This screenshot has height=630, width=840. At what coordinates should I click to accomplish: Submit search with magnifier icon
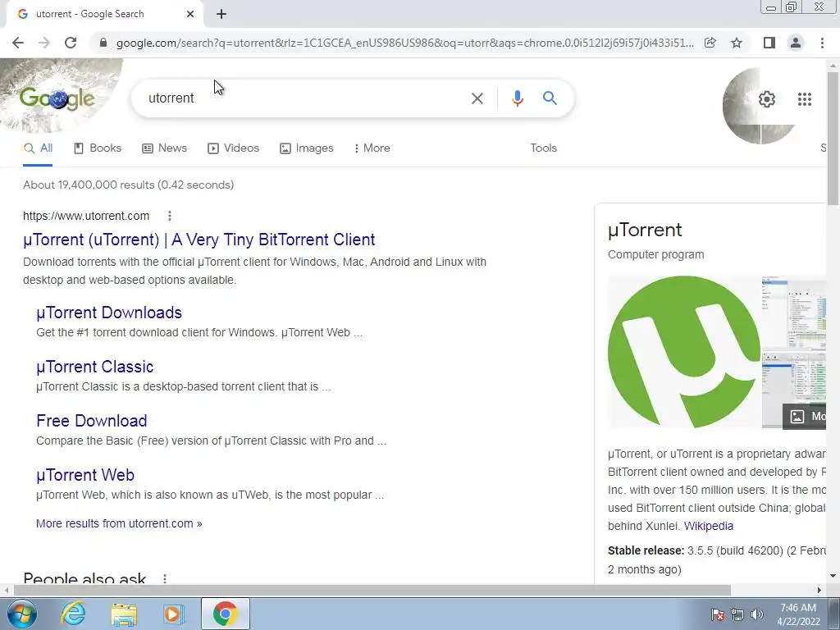pyautogui.click(x=550, y=98)
